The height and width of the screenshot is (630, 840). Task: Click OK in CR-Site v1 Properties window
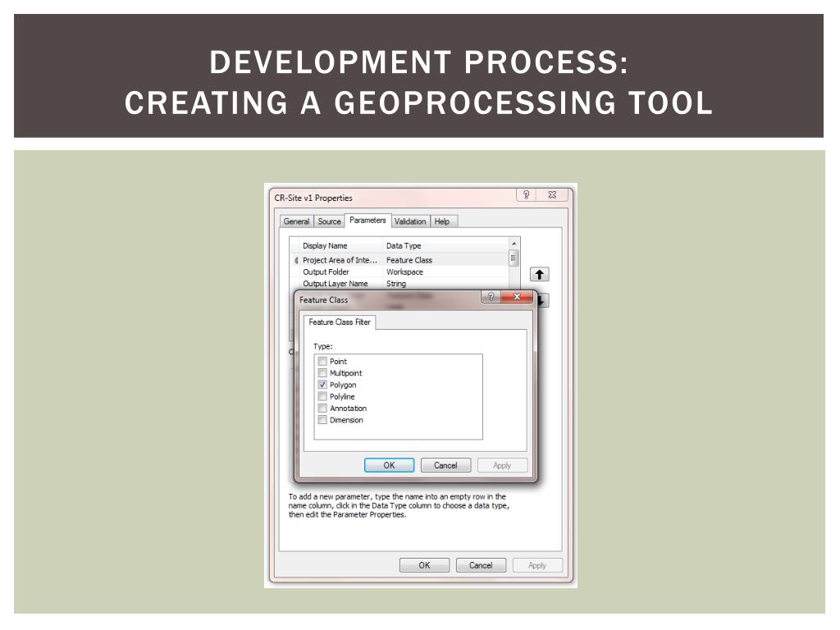click(424, 565)
